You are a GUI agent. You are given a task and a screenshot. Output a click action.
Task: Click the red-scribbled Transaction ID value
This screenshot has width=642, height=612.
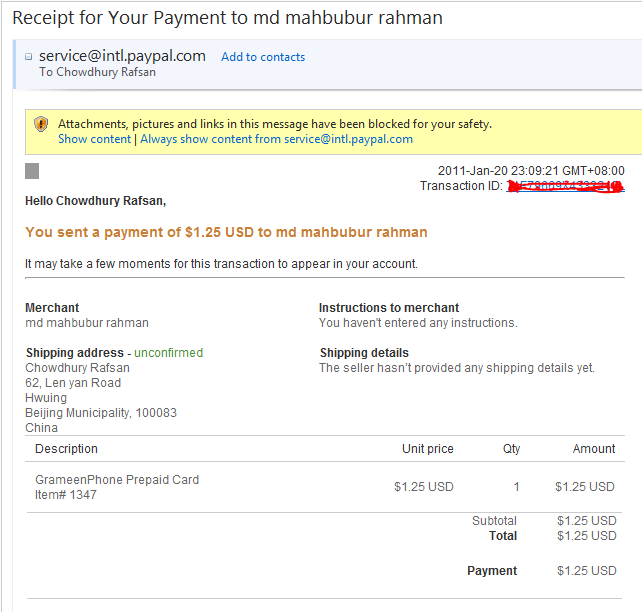(x=565, y=186)
